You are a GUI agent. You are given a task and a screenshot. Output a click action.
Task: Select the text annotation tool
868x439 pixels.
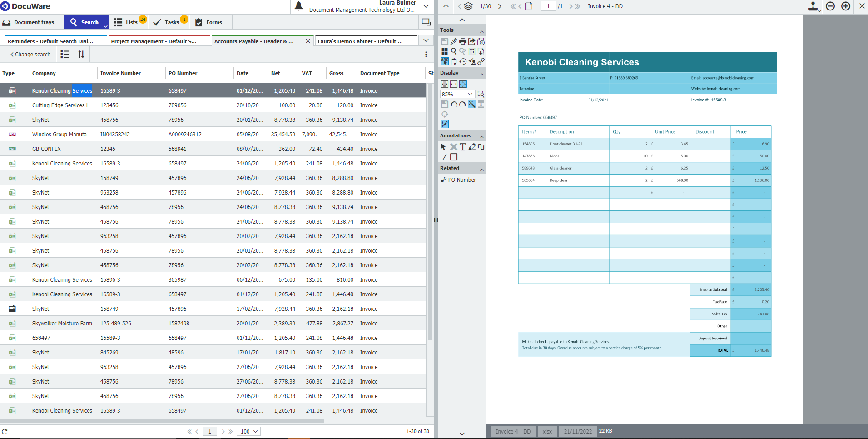click(x=462, y=147)
